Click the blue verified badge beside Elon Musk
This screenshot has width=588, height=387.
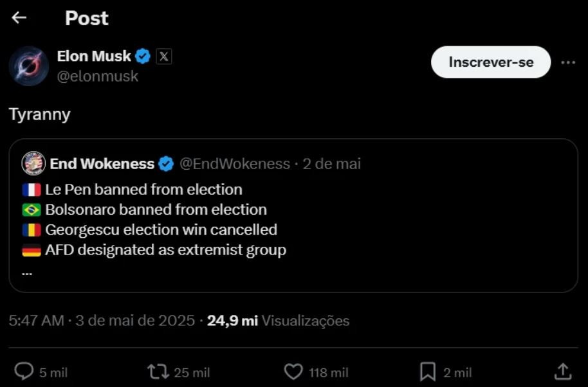click(143, 56)
